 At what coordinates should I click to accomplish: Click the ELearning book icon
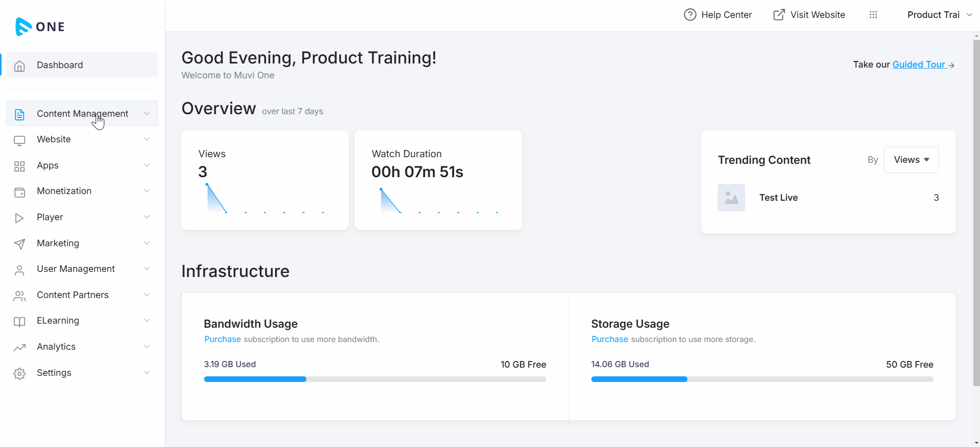[x=19, y=322]
